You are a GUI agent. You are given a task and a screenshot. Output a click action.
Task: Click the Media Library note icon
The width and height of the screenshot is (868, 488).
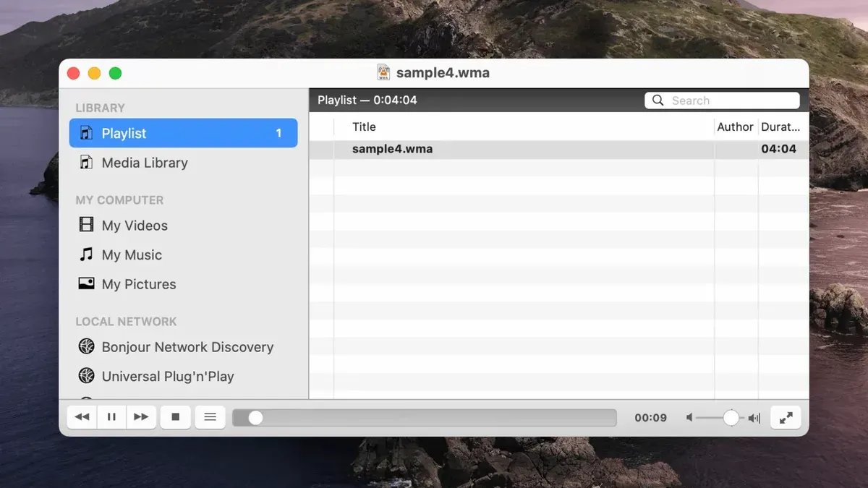click(86, 162)
